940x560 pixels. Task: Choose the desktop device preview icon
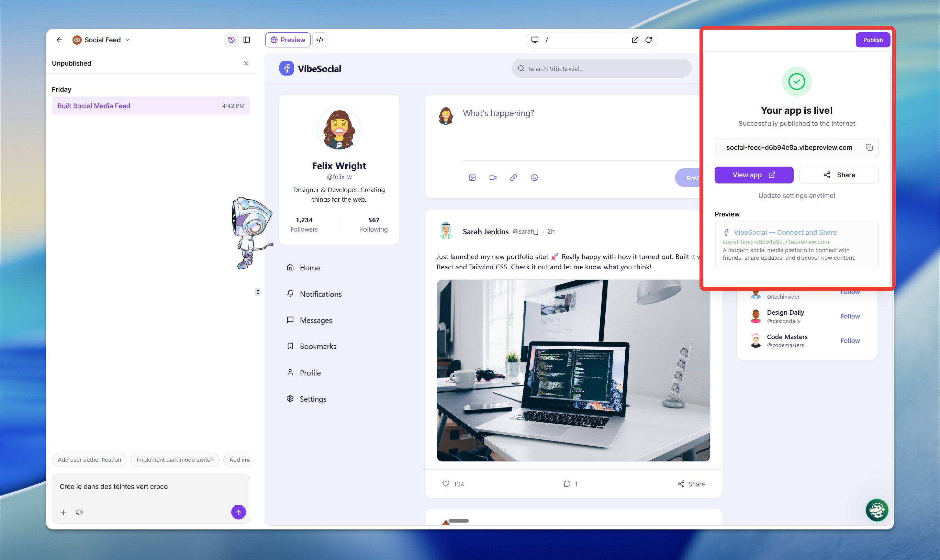(535, 40)
